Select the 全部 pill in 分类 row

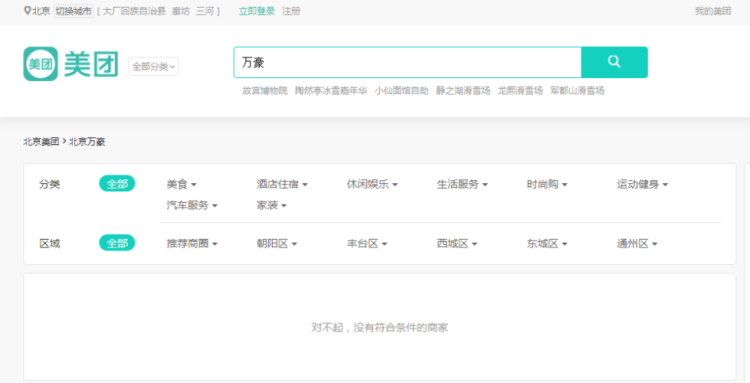[117, 184]
